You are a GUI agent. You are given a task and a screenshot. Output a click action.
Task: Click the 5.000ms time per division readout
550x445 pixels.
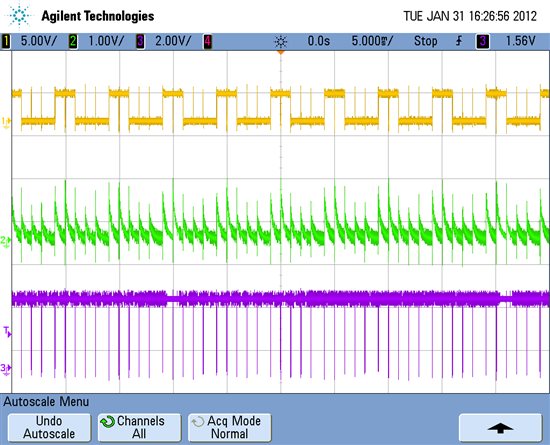tap(373, 41)
